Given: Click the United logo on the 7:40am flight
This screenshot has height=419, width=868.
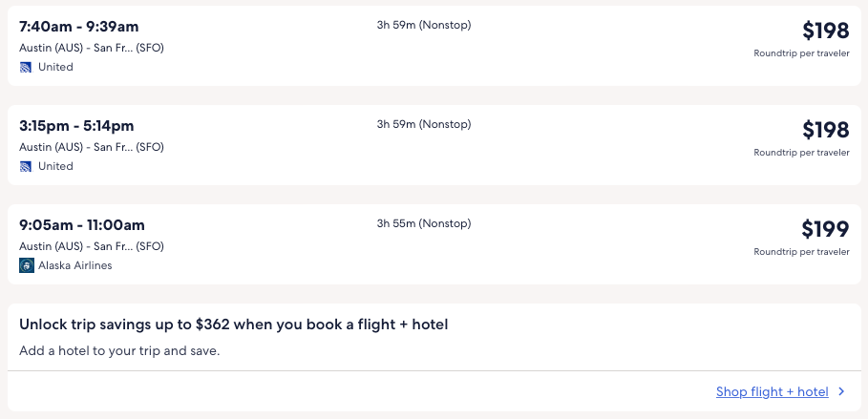Looking at the screenshot, I should [x=26, y=67].
